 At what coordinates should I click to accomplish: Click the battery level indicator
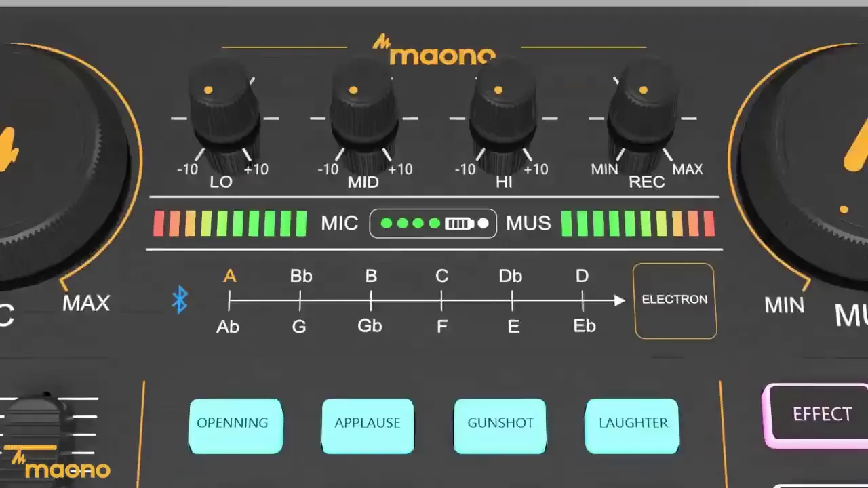tap(433, 223)
